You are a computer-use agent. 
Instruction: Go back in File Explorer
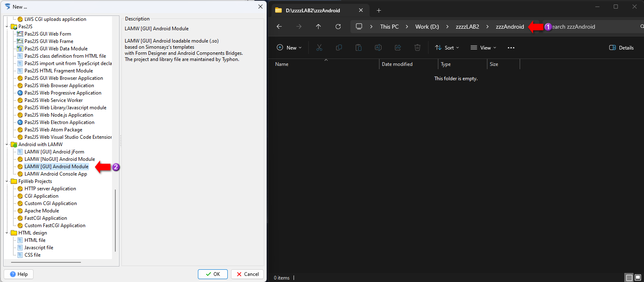279,27
